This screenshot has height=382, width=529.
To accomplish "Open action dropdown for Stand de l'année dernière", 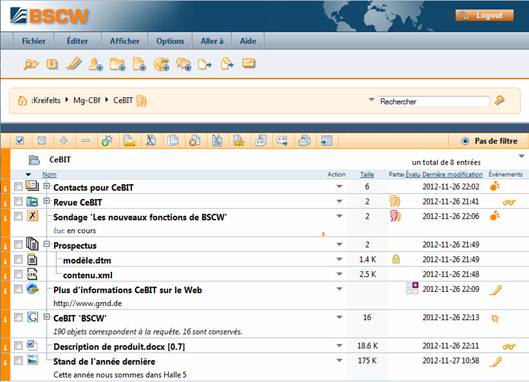I will (x=339, y=360).
